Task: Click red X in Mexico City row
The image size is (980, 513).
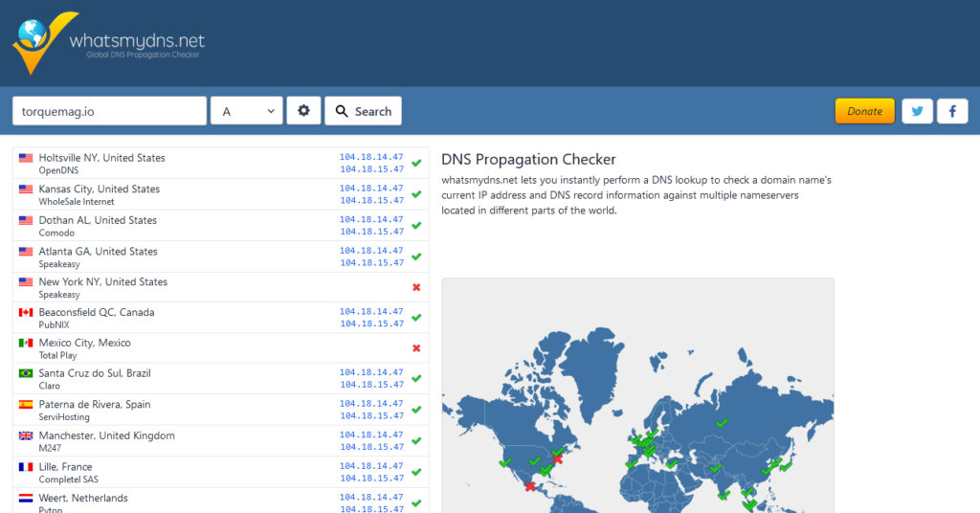Action: pyautogui.click(x=416, y=348)
